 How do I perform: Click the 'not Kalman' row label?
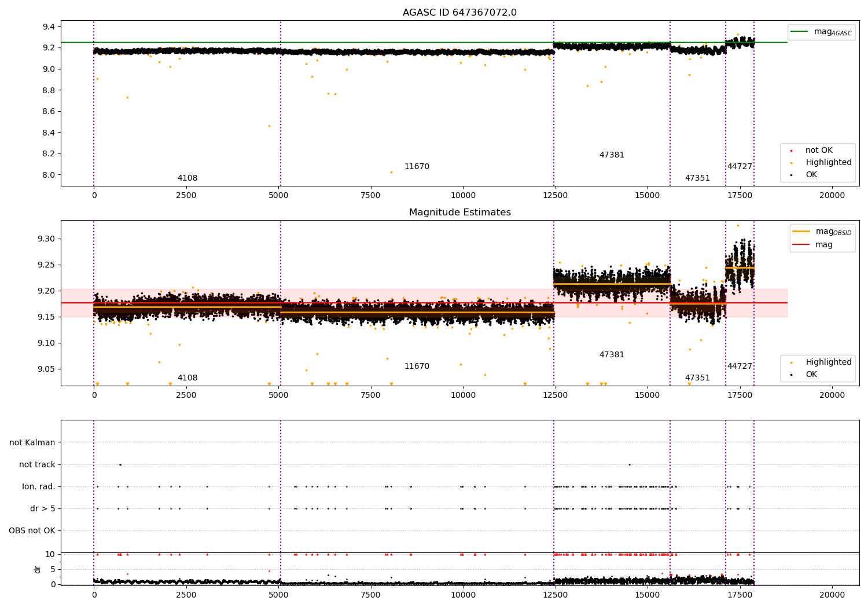coord(32,442)
